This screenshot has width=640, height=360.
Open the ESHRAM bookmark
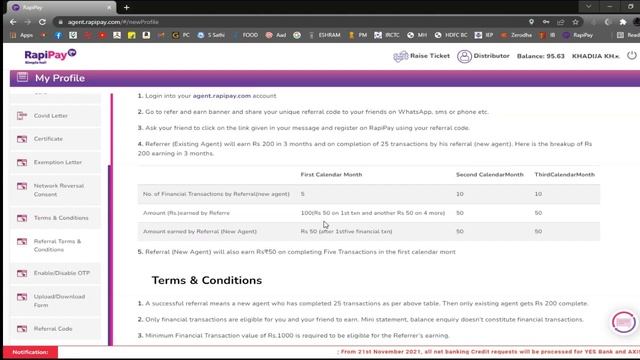(324, 36)
